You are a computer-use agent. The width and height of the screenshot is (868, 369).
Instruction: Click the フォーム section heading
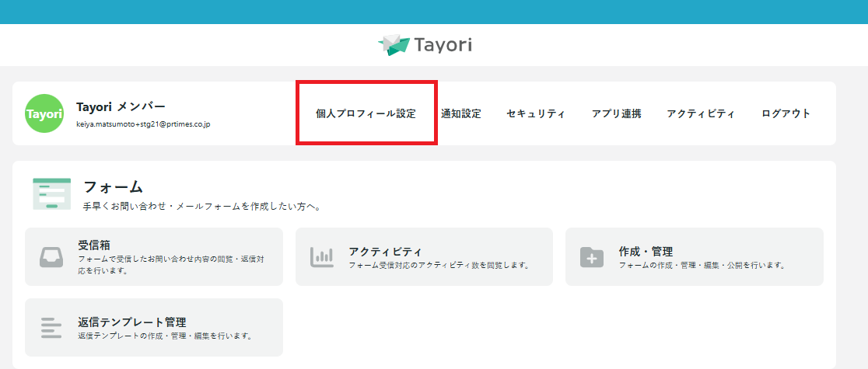point(114,186)
